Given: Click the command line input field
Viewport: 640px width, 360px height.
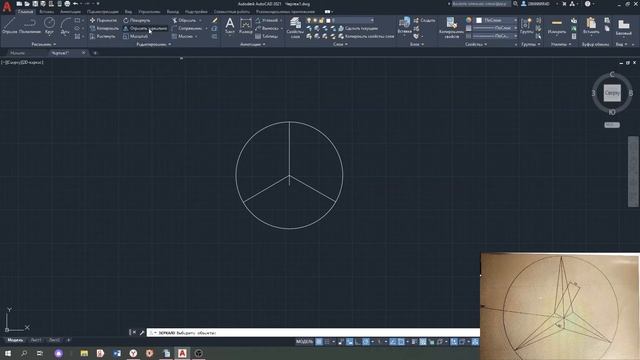Looking at the screenshot, I should (x=313, y=333).
